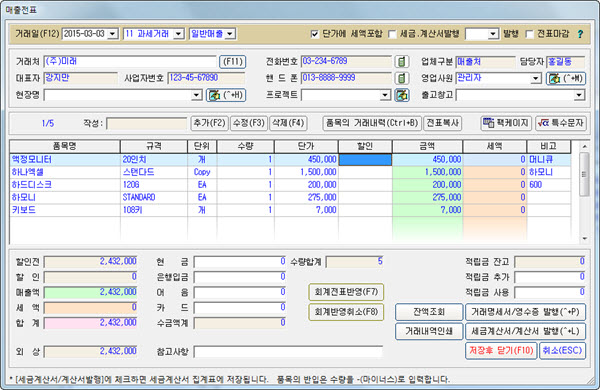Click the 현금 amount field
Screen dimensions: 600x390
240,262
